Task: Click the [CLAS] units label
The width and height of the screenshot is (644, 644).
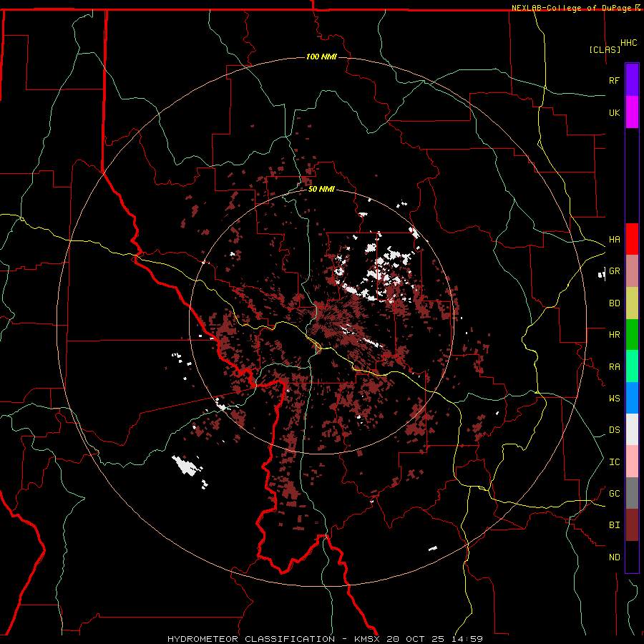Action: [x=605, y=49]
